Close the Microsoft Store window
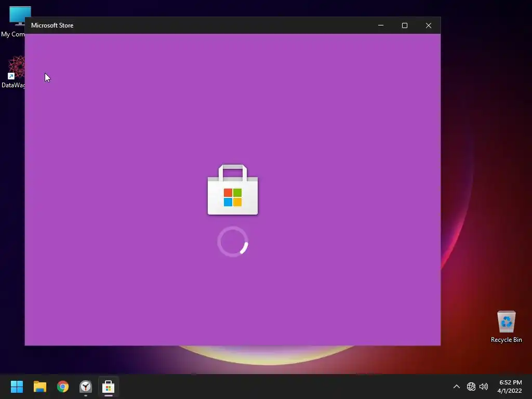The height and width of the screenshot is (399, 532). (x=429, y=25)
